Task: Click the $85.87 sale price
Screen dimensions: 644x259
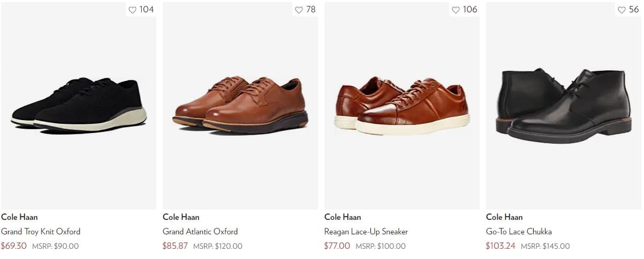Action: [x=175, y=246]
